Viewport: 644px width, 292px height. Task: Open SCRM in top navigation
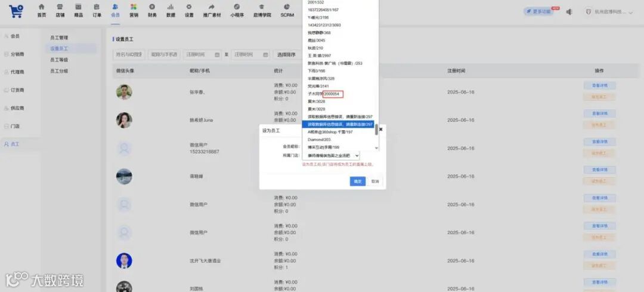(x=287, y=11)
